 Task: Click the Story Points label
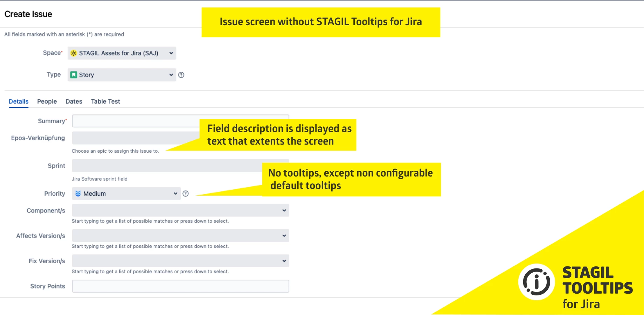coord(48,286)
